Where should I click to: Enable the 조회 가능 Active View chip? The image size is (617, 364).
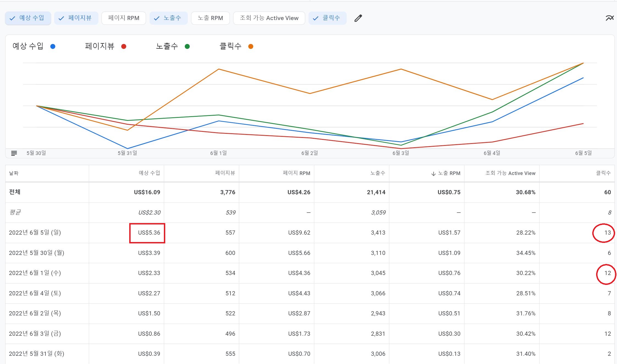(269, 18)
